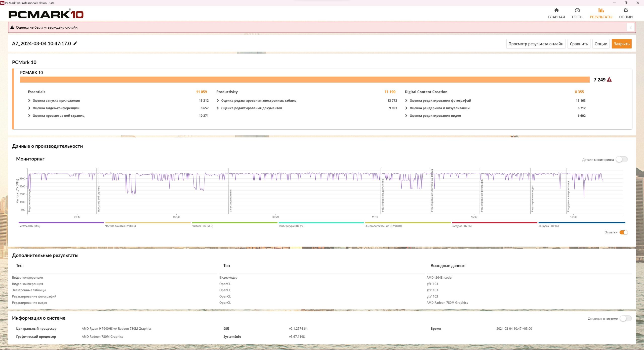Click the pencil icon to rename result
Image resolution: width=644 pixels, height=350 pixels.
click(75, 43)
